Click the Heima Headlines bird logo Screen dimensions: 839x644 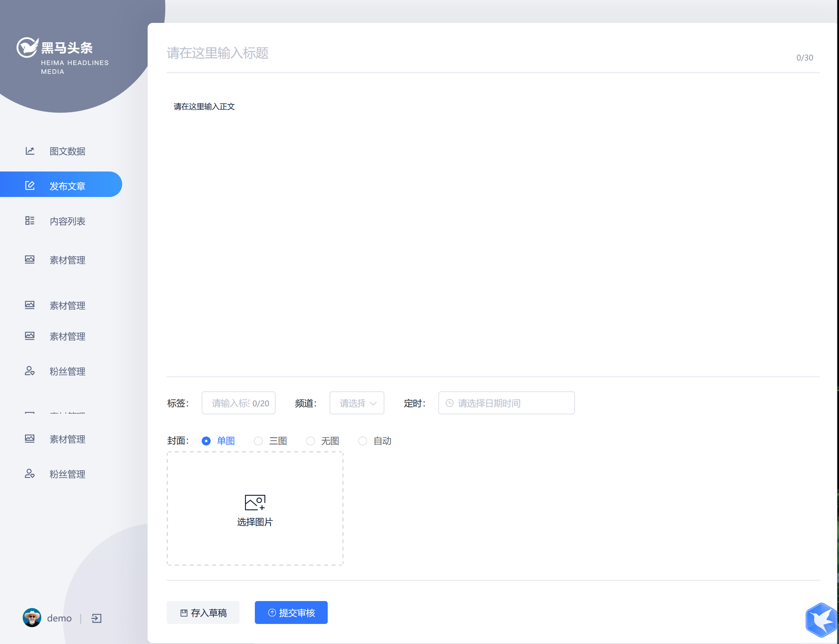[x=28, y=48]
